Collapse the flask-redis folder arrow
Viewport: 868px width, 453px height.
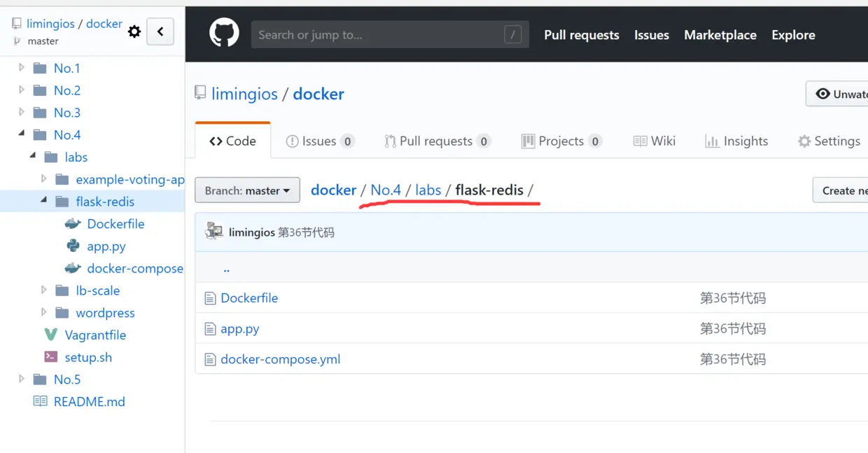click(44, 201)
